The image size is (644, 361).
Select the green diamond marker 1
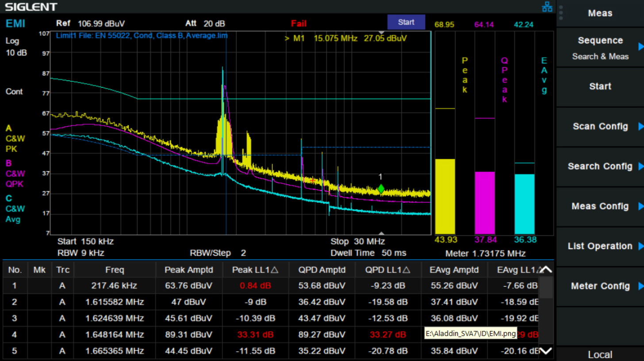[381, 189]
